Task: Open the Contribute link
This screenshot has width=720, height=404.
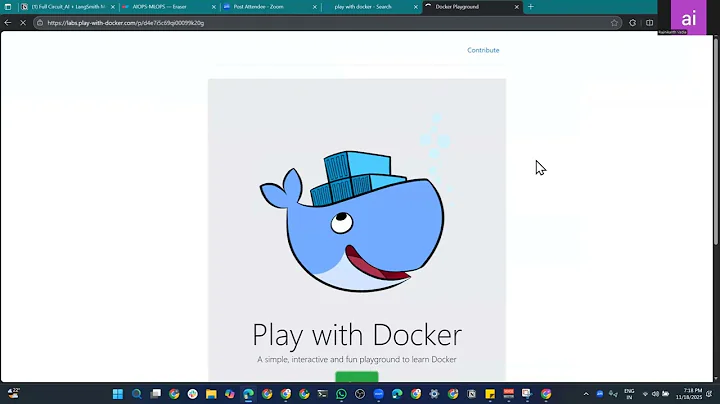Action: point(483,50)
